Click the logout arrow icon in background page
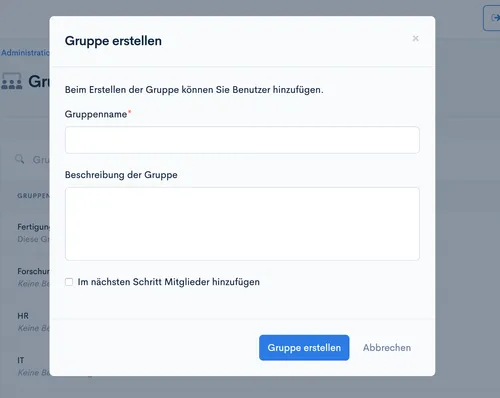Image resolution: width=500 pixels, height=398 pixels. [495, 18]
